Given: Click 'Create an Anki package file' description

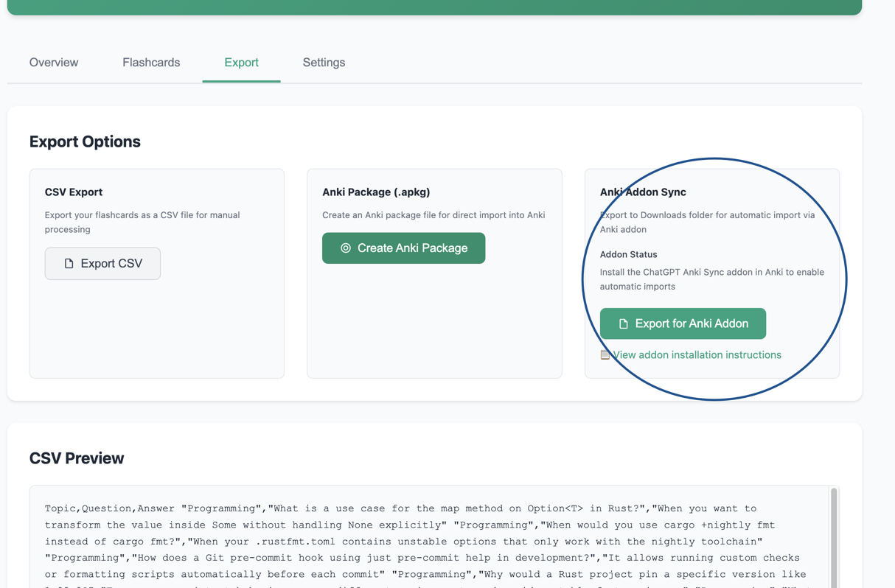Looking at the screenshot, I should (x=433, y=215).
